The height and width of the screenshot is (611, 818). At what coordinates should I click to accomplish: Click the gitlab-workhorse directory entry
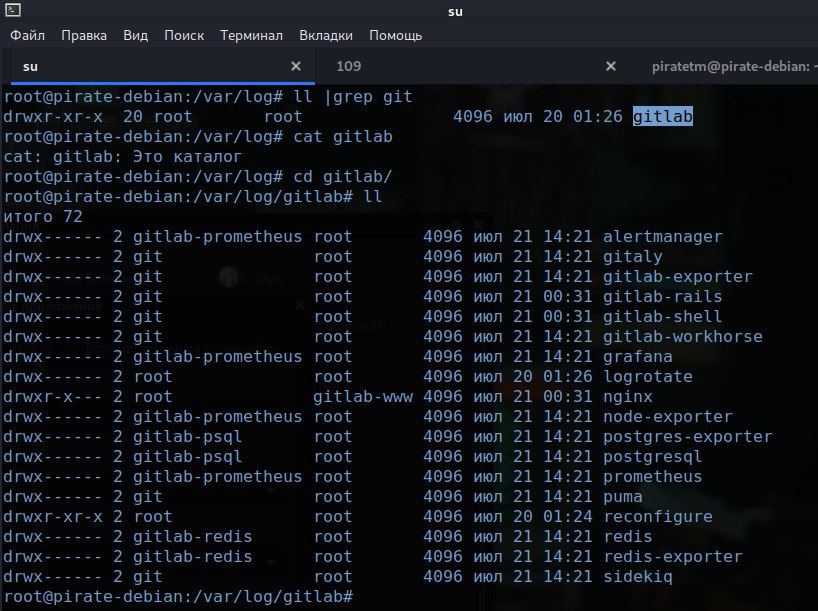[683, 337]
